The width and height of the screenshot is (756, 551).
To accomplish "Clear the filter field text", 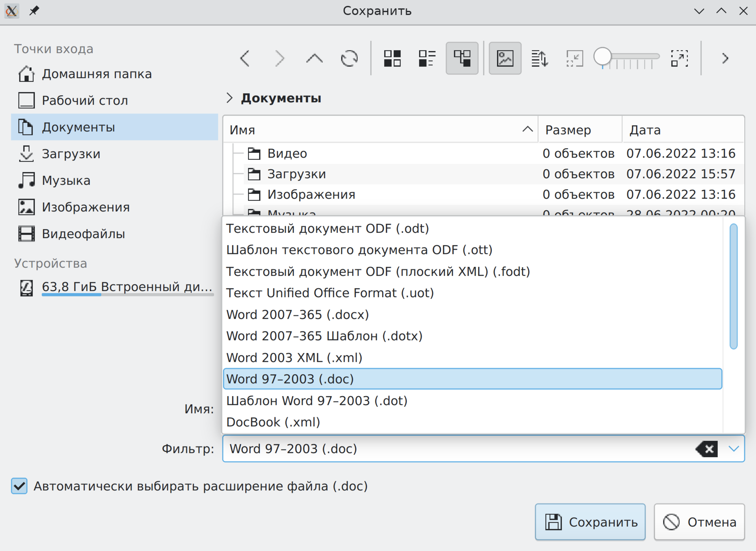I will pyautogui.click(x=707, y=449).
